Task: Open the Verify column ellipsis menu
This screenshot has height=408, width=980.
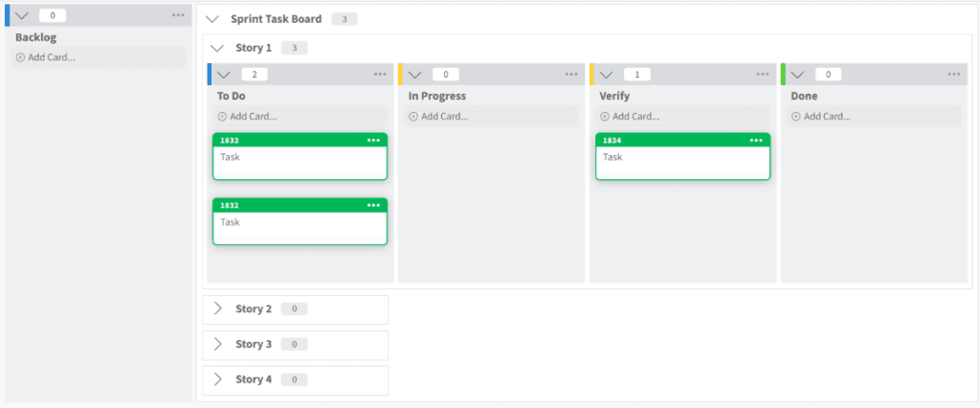Action: point(763,74)
